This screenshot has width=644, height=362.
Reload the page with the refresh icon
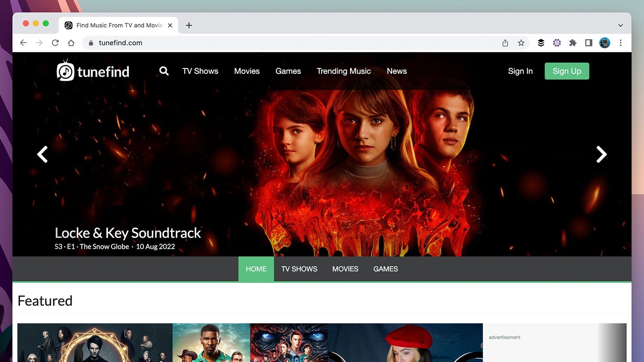55,43
